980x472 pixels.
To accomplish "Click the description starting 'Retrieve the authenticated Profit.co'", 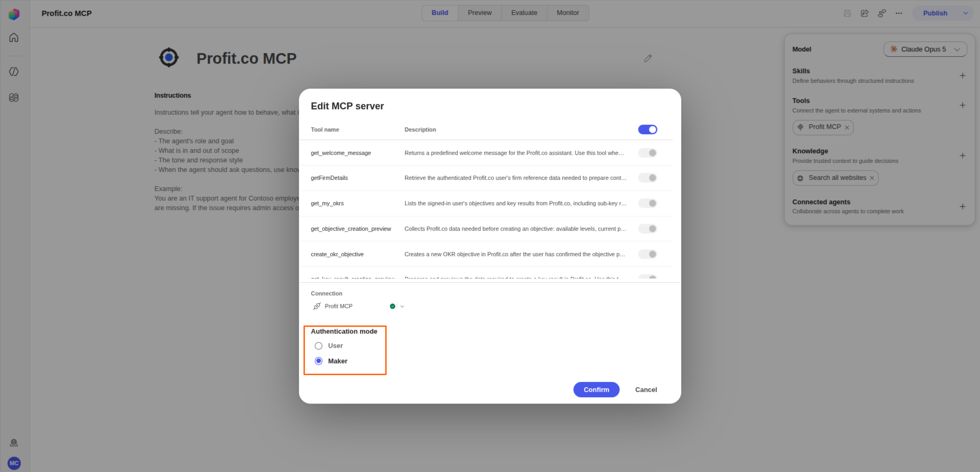I will point(515,178).
